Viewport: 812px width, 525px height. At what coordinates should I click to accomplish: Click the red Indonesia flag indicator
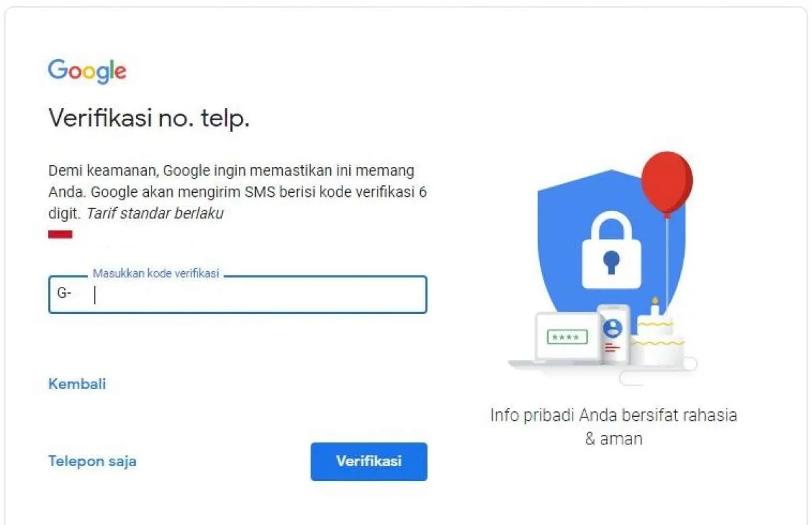coord(60,233)
